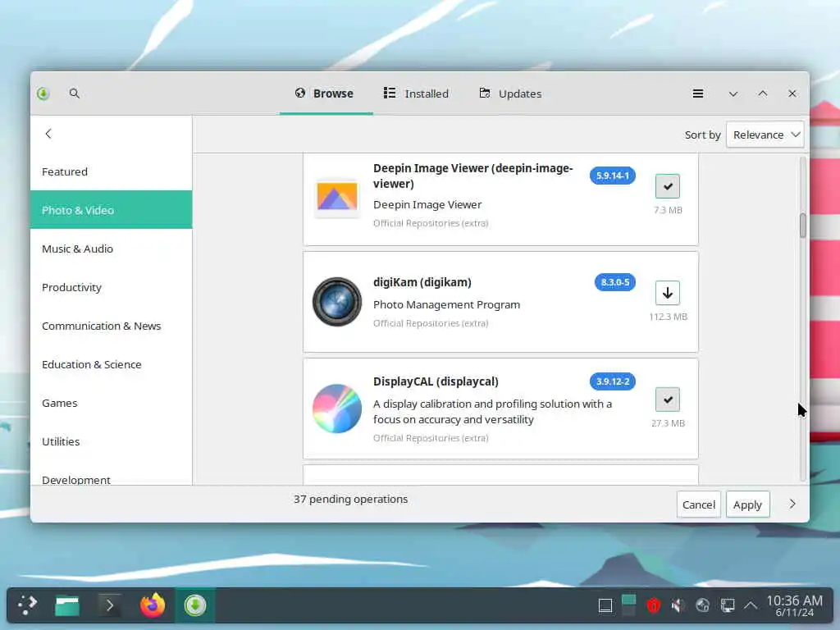Click the muted volume tray icon
Image resolution: width=840 pixels, height=630 pixels.
pyautogui.click(x=678, y=606)
